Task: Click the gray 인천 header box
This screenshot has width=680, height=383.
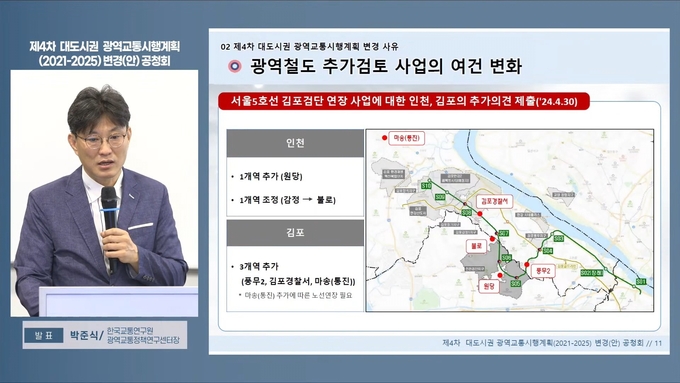Action: (295, 143)
